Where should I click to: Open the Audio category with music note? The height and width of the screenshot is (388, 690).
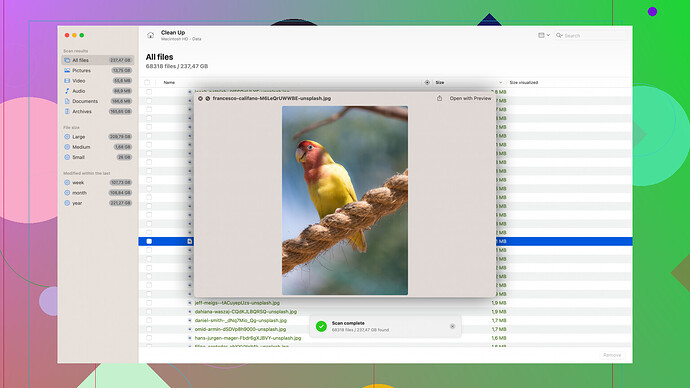[x=98, y=91]
